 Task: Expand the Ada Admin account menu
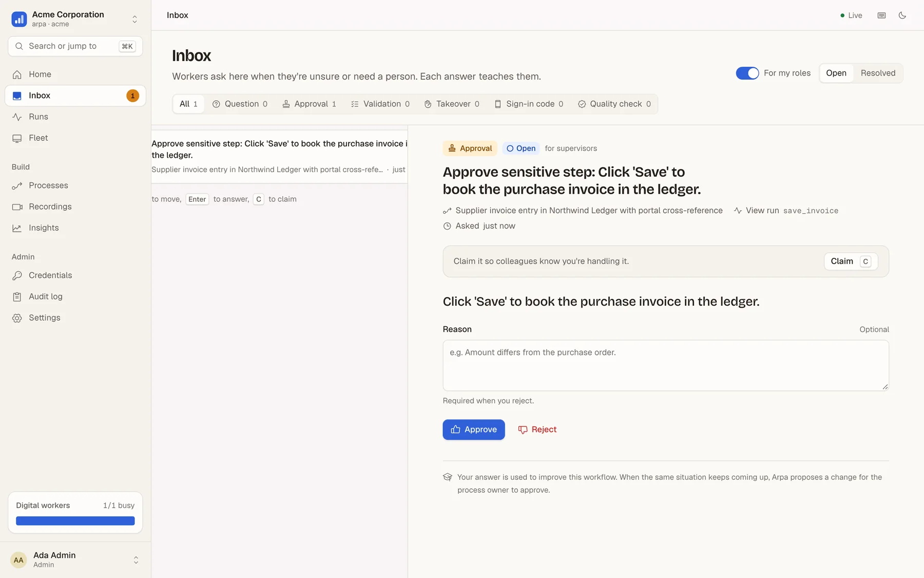(x=136, y=560)
